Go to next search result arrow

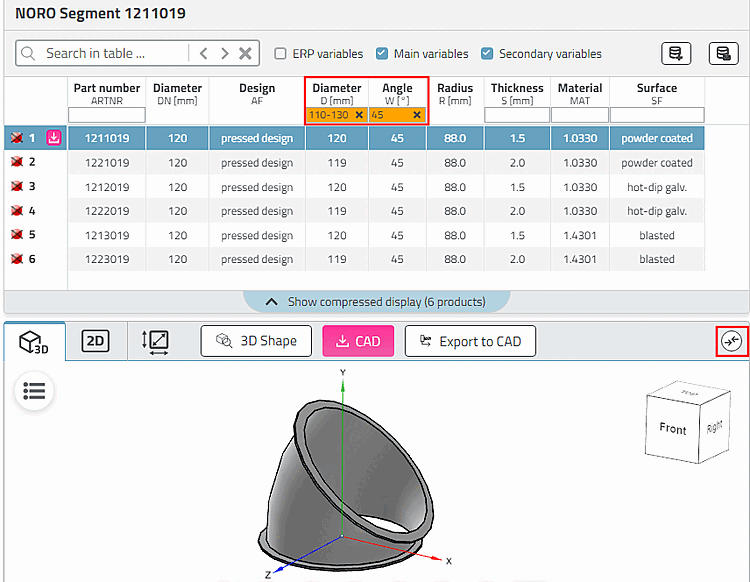pos(224,53)
